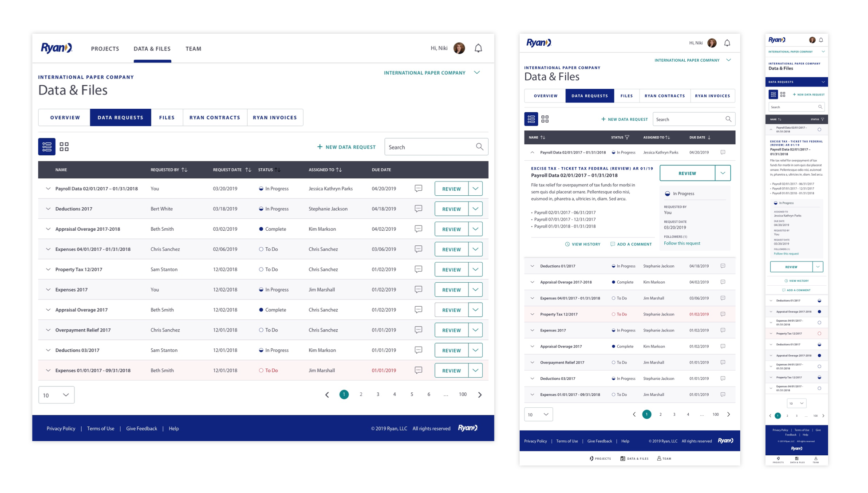Open comments for the Deductions 2017 row
The image size is (868, 493).
point(418,209)
